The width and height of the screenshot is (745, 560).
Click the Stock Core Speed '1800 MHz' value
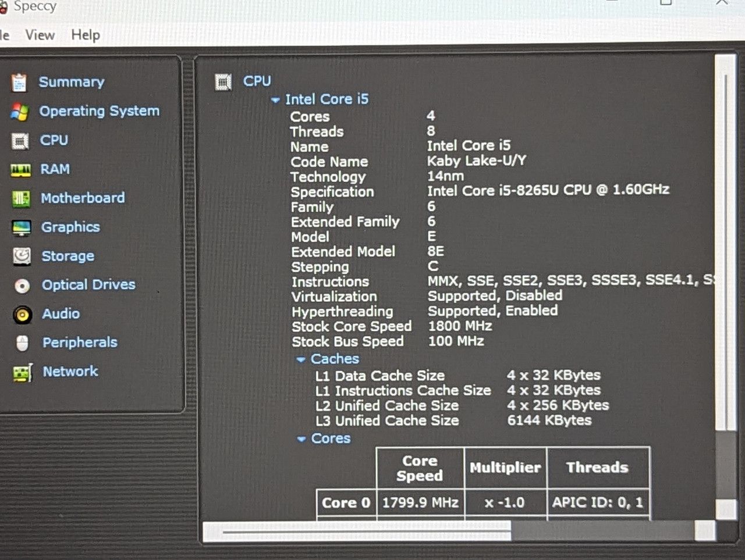460,326
